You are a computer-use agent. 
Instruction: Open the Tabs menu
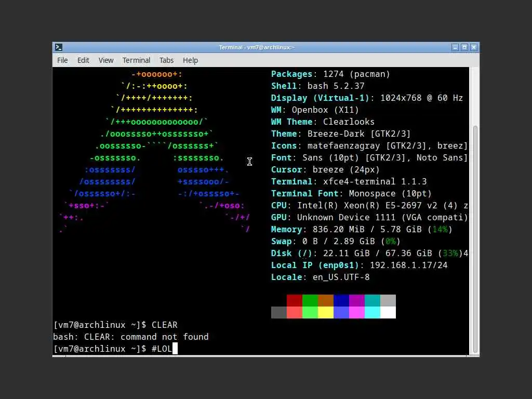pyautogui.click(x=166, y=60)
